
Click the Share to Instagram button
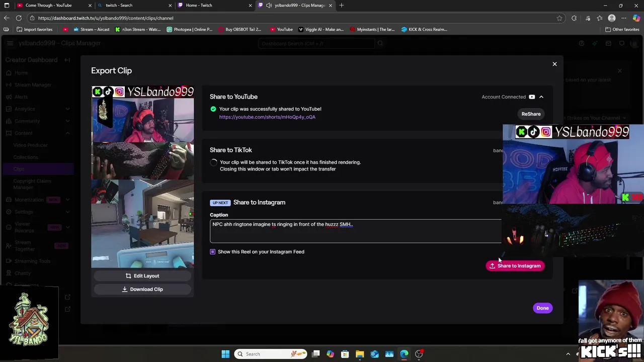pos(515,266)
